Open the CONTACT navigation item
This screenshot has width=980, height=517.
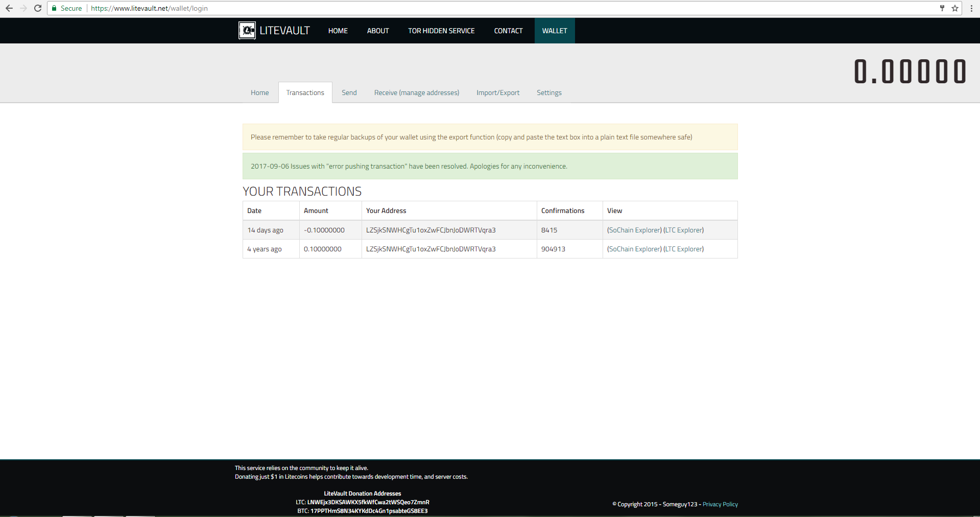(508, 31)
